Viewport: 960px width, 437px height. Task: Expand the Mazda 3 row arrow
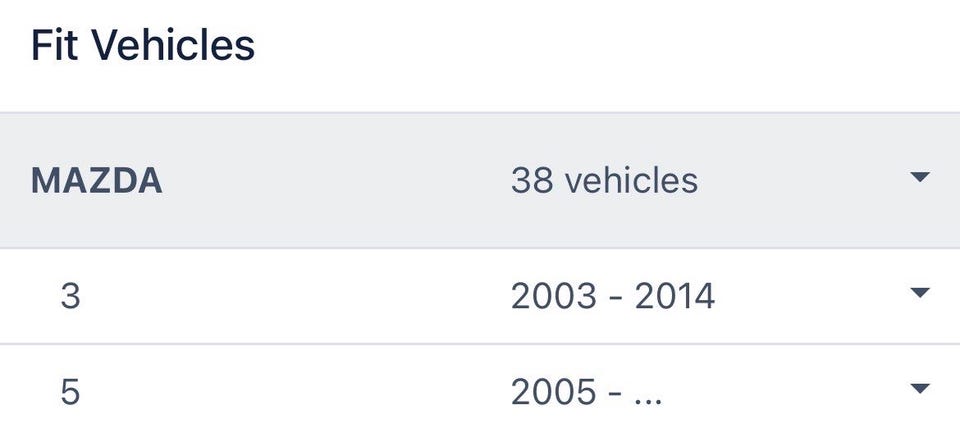[920, 294]
